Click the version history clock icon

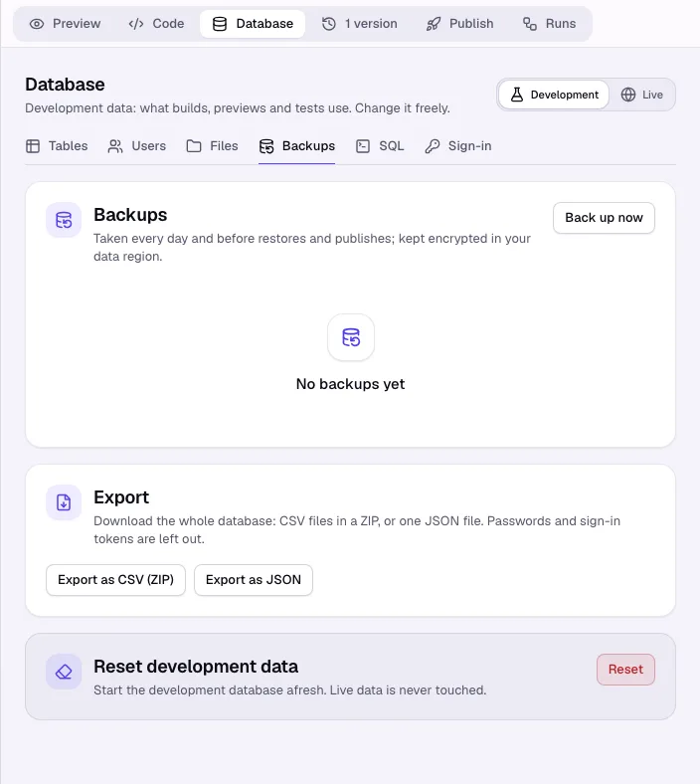[x=329, y=24]
